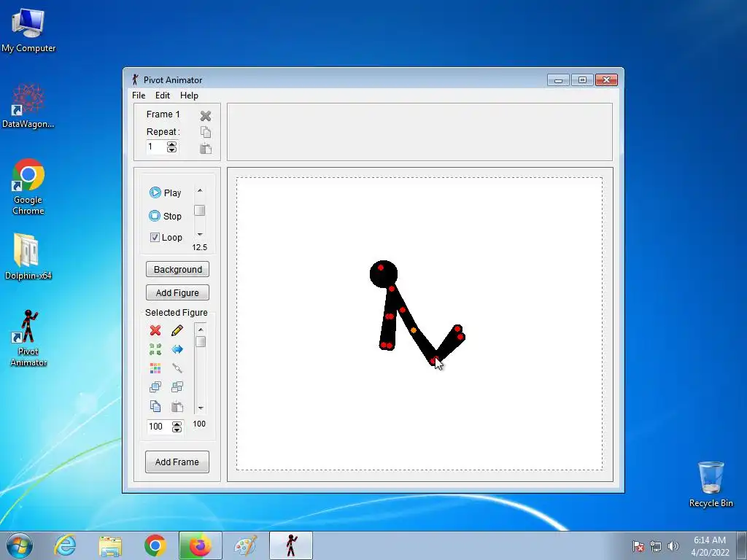747x560 pixels.
Task: Select Google Chrome desktop shortcut
Action: [x=28, y=187]
